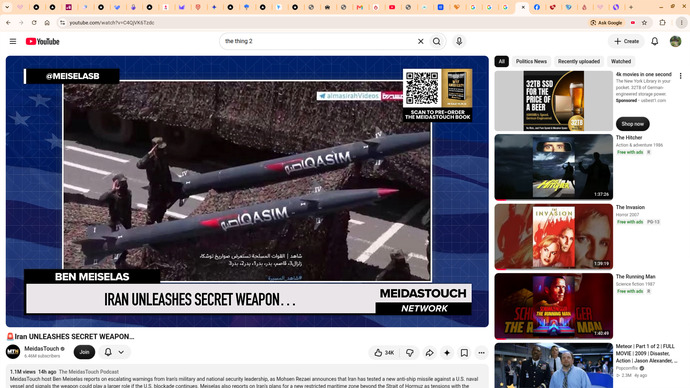The image size is (690, 388).
Task: Share the video
Action: point(429,353)
